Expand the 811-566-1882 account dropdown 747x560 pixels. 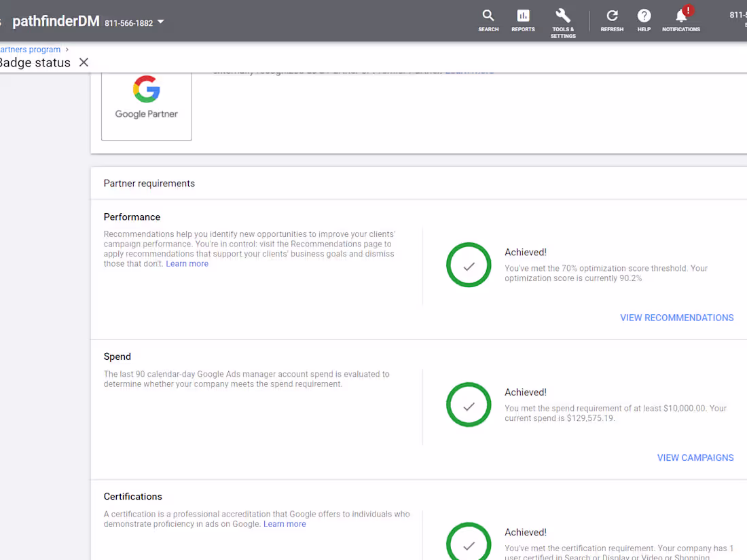click(160, 21)
